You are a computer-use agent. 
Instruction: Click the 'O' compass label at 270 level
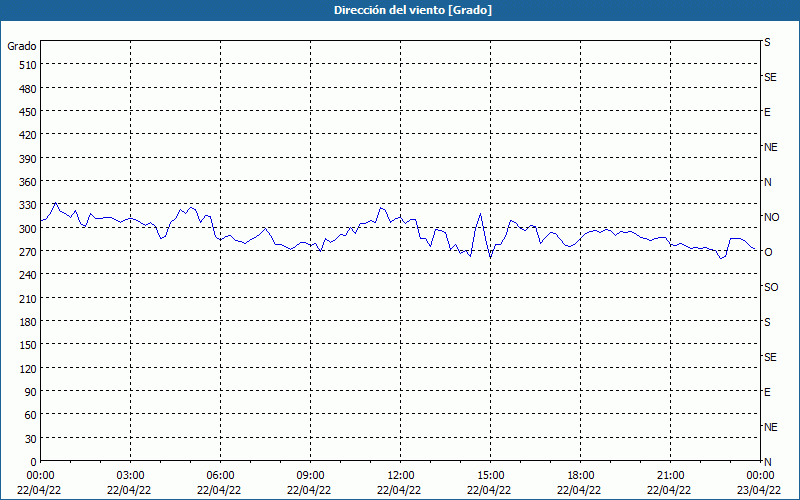pos(768,252)
